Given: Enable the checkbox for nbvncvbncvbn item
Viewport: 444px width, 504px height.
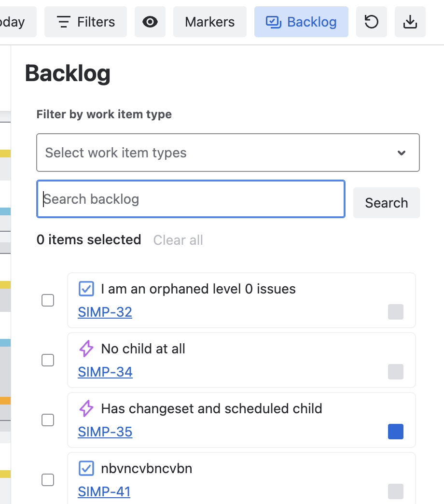Looking at the screenshot, I should pos(48,480).
